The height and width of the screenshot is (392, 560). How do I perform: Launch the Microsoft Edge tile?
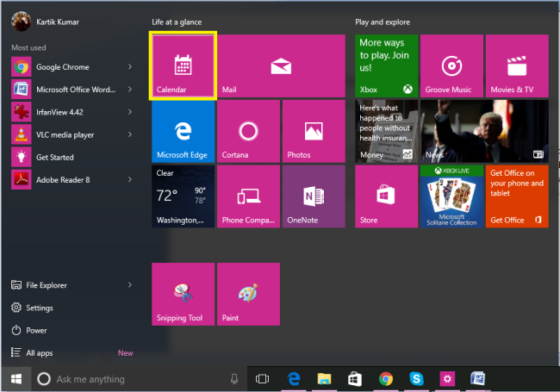click(183, 131)
